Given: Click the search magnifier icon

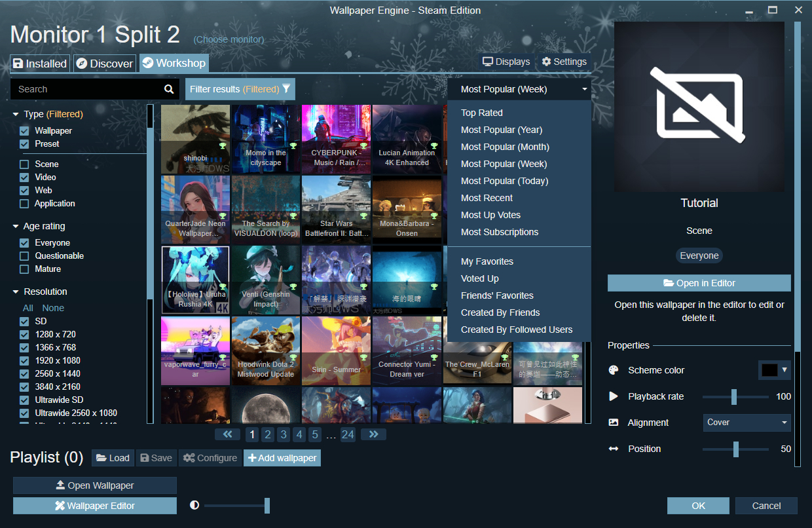Looking at the screenshot, I should (169, 89).
